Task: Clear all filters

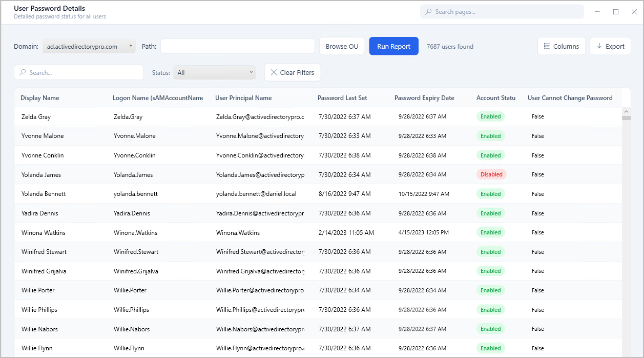Action: point(293,72)
